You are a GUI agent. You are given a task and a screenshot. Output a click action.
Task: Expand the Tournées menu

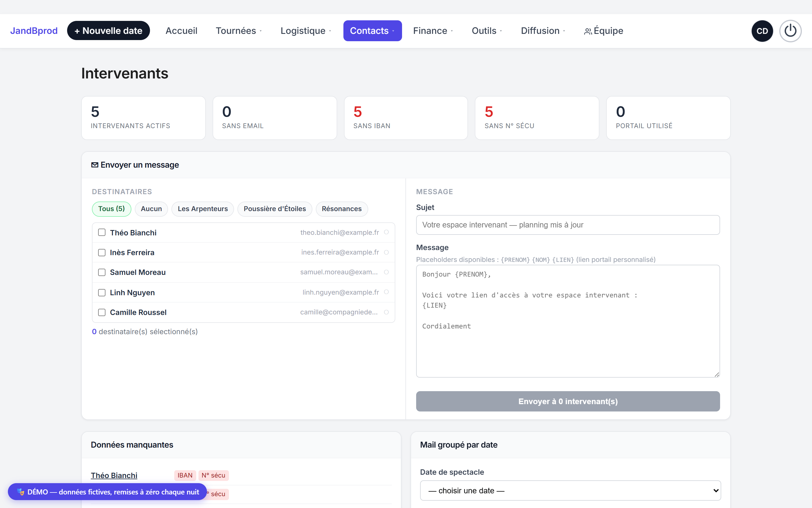(x=239, y=30)
